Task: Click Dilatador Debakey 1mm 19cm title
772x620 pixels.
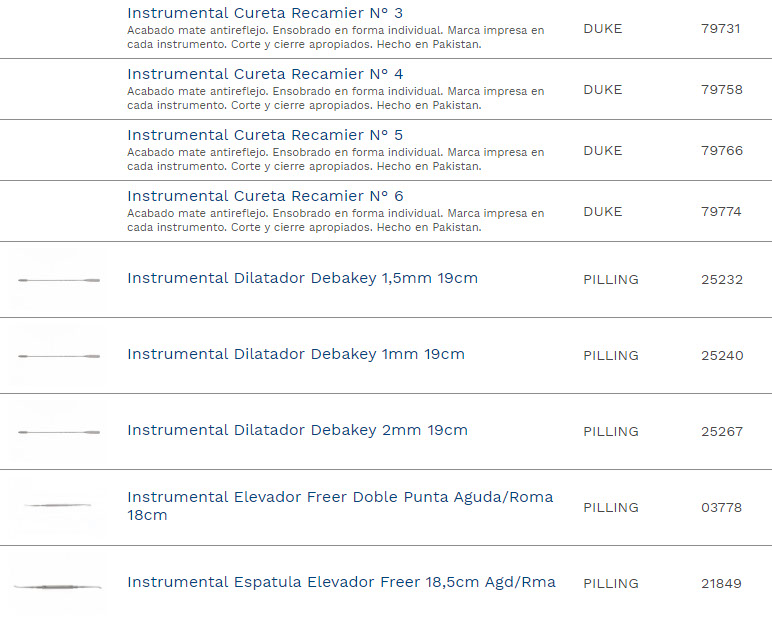Action: click(x=295, y=355)
